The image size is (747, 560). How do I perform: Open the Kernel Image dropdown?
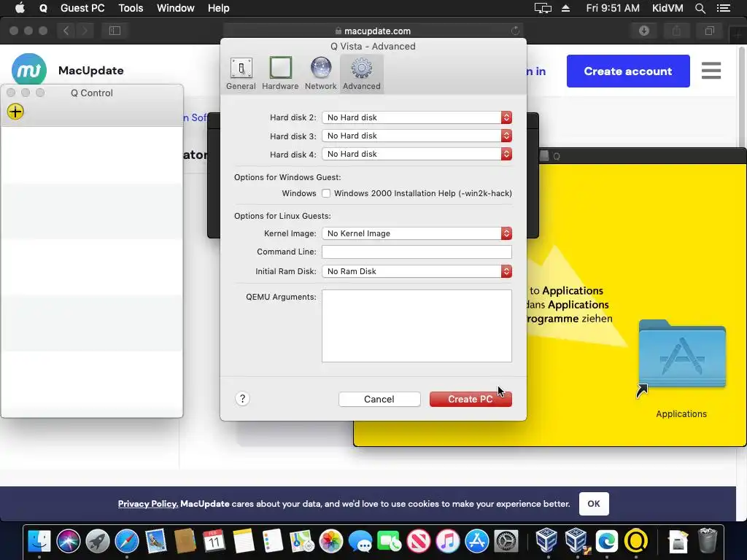click(417, 233)
